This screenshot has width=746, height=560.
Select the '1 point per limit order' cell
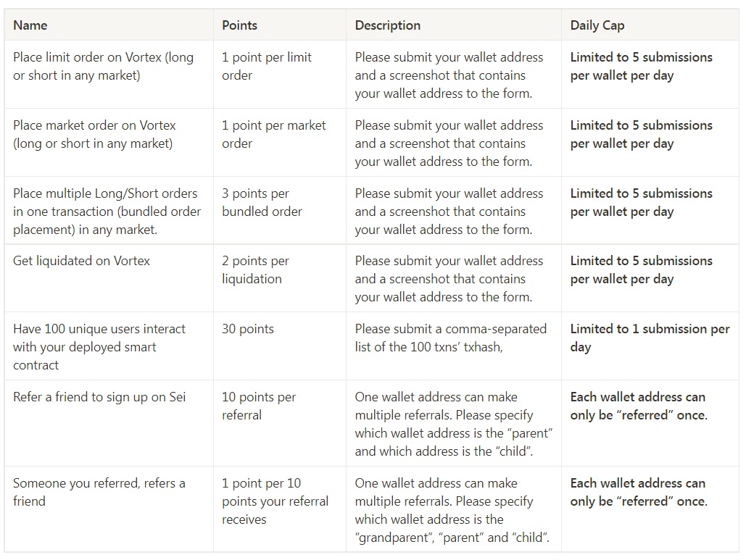tap(267, 66)
